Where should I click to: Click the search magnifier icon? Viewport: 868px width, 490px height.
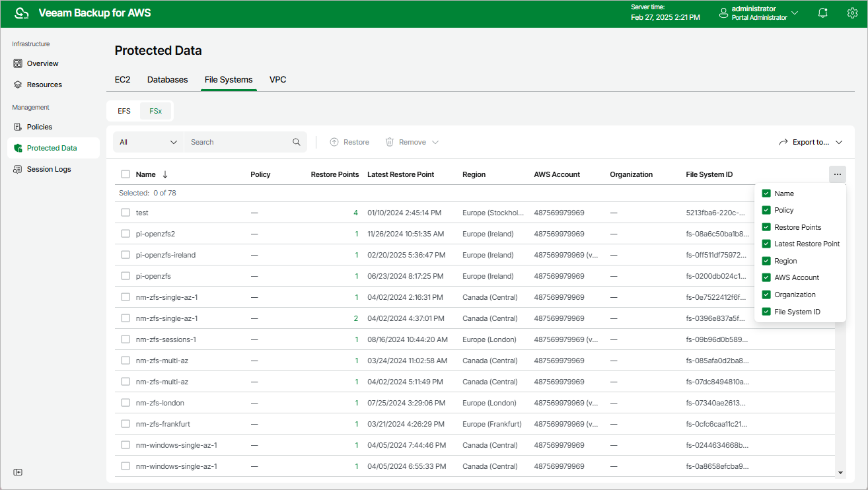[296, 141]
